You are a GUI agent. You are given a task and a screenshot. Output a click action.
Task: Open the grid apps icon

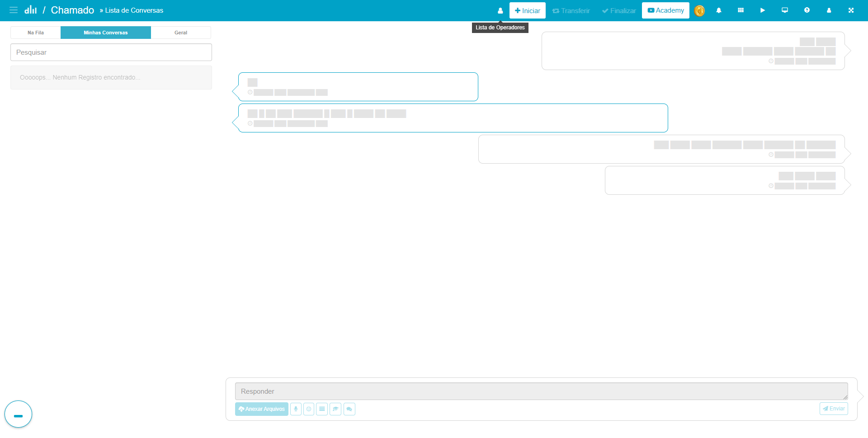(x=741, y=10)
